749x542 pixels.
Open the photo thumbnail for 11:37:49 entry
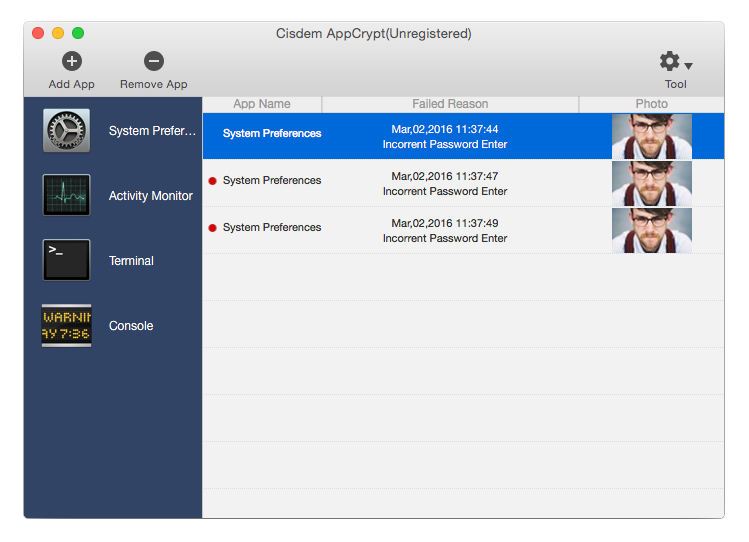(652, 230)
